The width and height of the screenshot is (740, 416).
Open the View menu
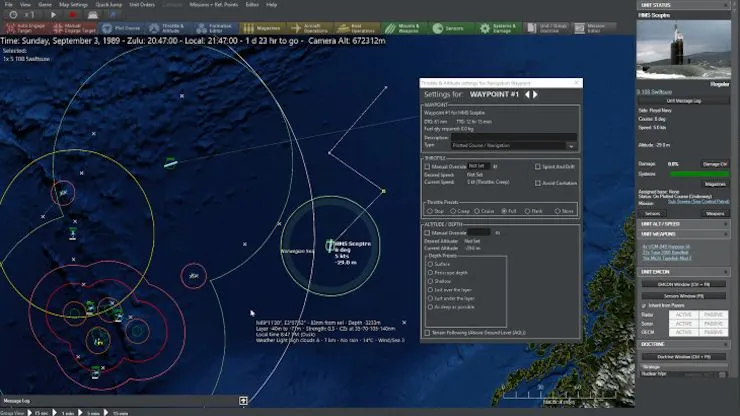[x=25, y=5]
